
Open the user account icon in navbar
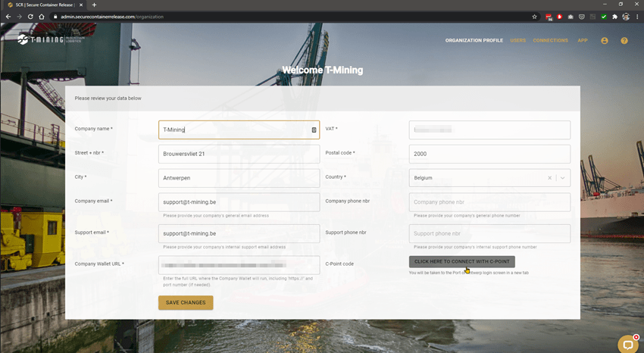coord(605,40)
